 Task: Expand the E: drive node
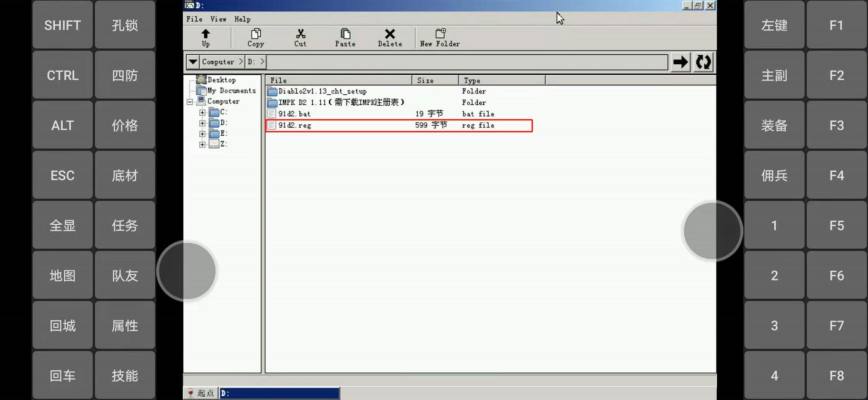click(202, 134)
